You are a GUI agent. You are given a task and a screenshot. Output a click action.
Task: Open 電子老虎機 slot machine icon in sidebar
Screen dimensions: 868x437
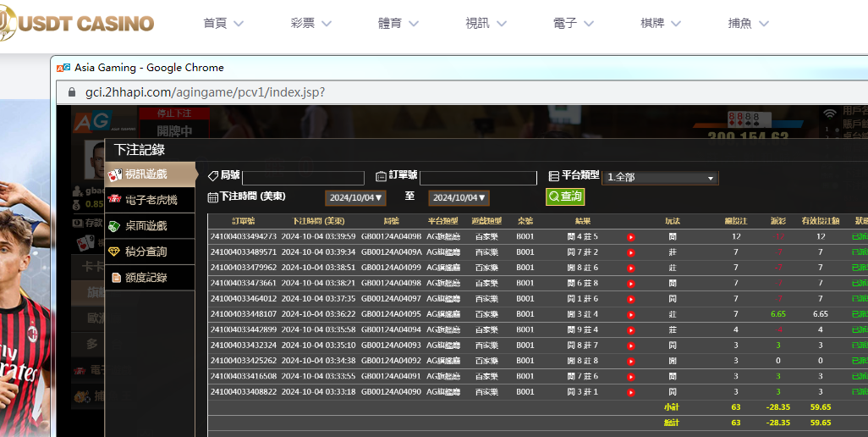(x=115, y=201)
